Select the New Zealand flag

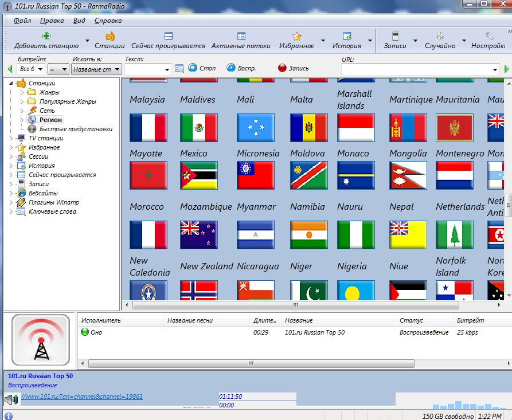click(199, 235)
